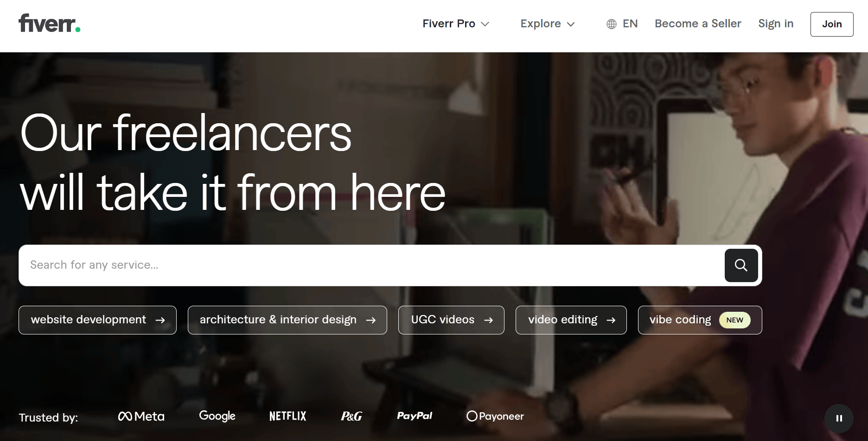The width and height of the screenshot is (868, 441).
Task: Click the arrow on video editing chip
Action: (611, 320)
